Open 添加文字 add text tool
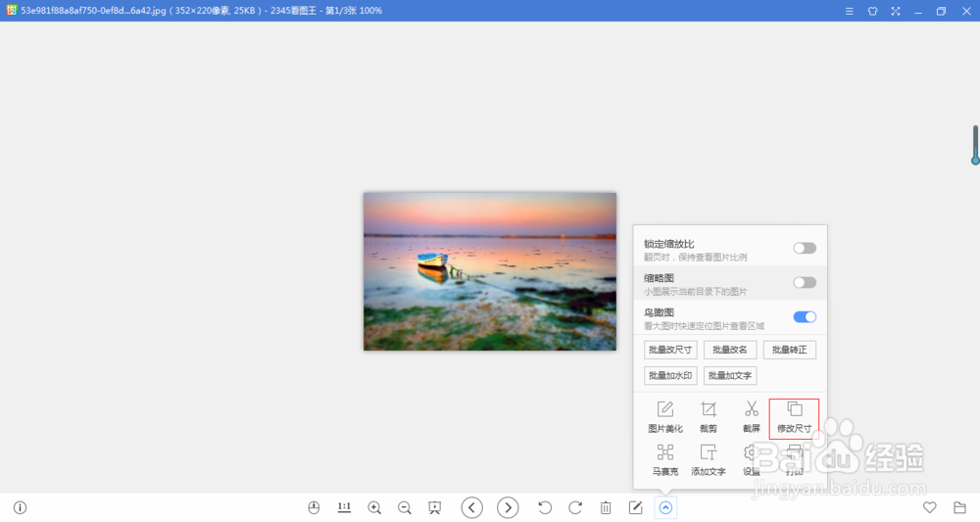This screenshot has height=522, width=980. pos(709,460)
